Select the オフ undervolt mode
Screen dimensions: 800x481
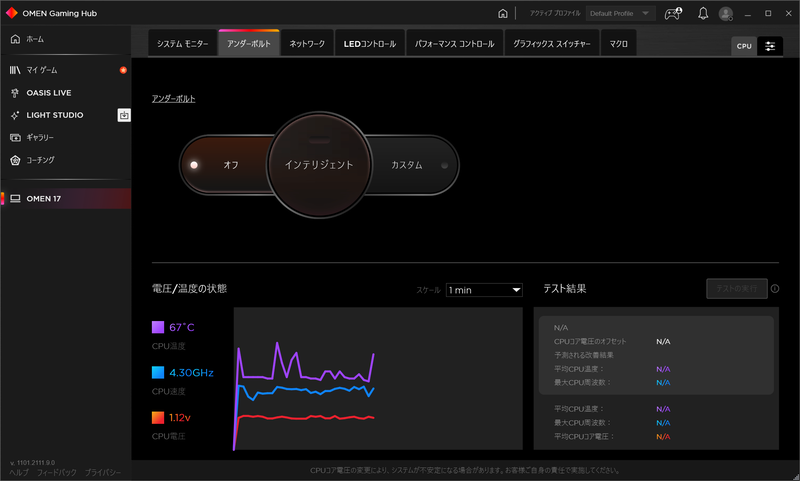(231, 165)
